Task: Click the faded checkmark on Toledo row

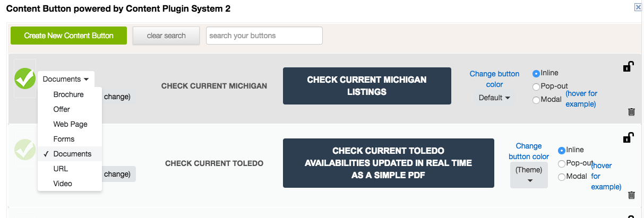Action: tap(24, 150)
